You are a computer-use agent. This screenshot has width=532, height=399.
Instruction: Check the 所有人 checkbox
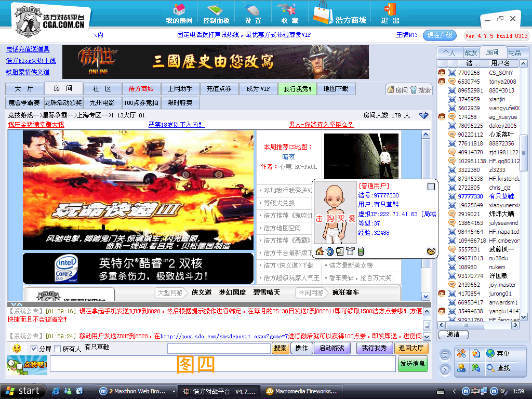pos(57,349)
